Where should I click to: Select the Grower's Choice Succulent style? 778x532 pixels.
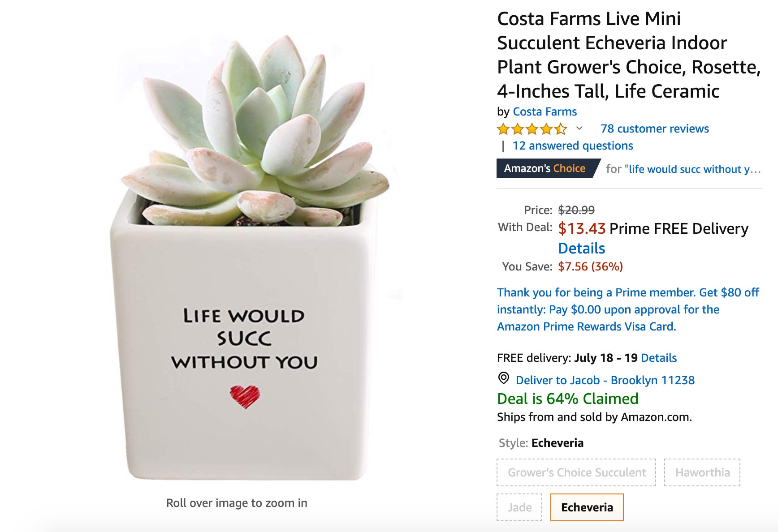[x=576, y=472]
